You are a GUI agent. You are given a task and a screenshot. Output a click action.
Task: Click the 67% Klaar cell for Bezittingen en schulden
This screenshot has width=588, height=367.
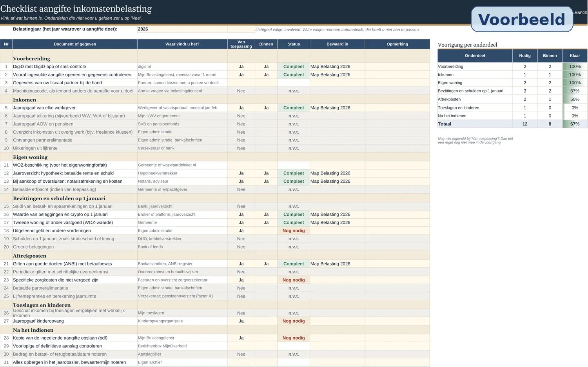tap(575, 91)
